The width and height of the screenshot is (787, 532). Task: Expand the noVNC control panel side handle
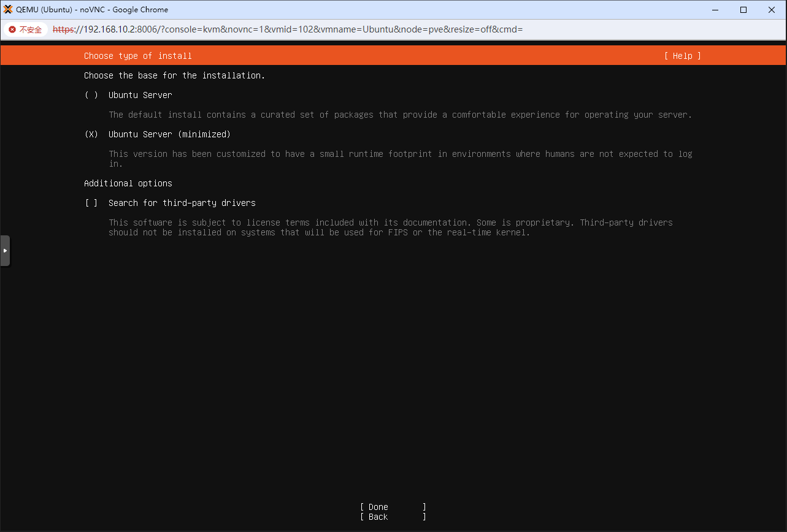coord(5,251)
